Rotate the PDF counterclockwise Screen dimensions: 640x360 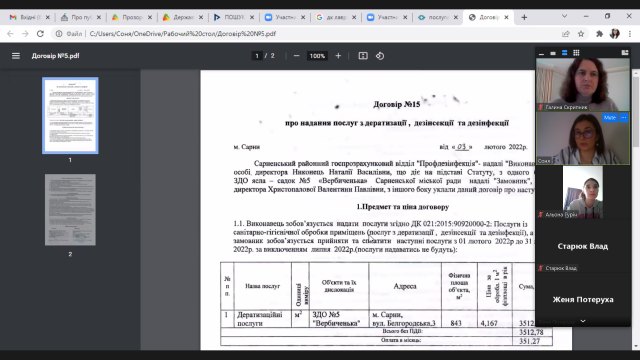click(x=380, y=56)
